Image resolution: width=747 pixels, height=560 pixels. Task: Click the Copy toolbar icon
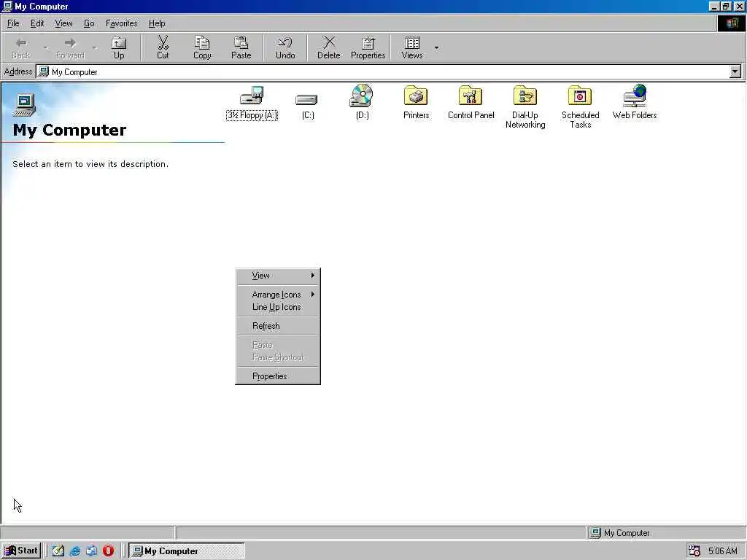202,43
